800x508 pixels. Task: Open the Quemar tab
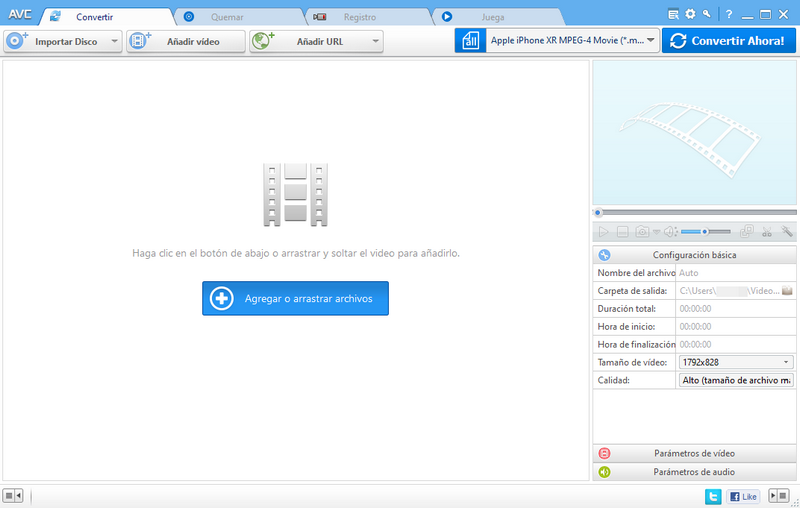240,17
